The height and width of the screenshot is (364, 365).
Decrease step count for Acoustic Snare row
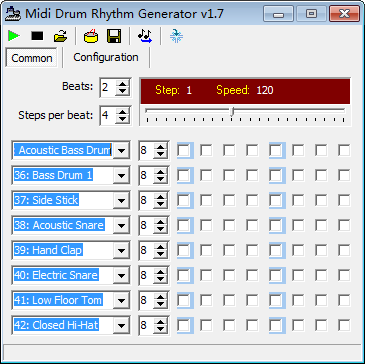(x=161, y=229)
